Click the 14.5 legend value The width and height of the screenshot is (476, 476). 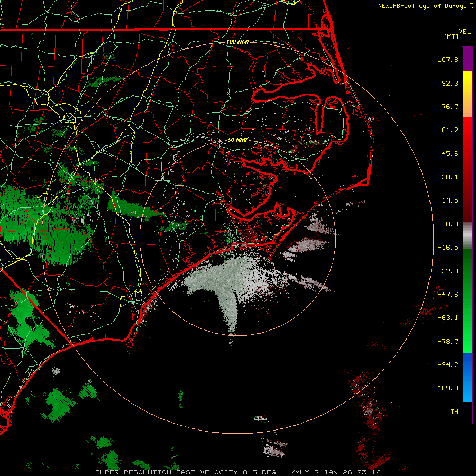pos(450,200)
